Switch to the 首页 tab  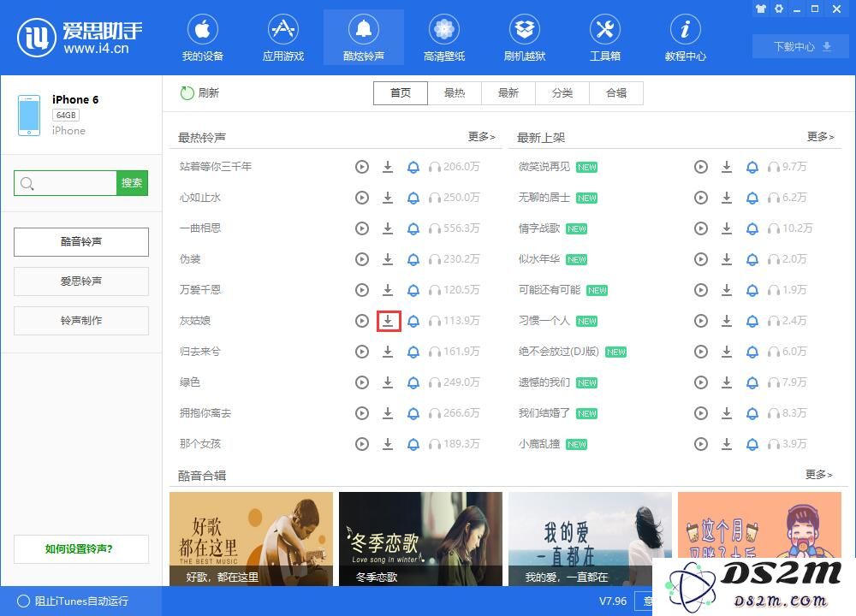(x=400, y=93)
